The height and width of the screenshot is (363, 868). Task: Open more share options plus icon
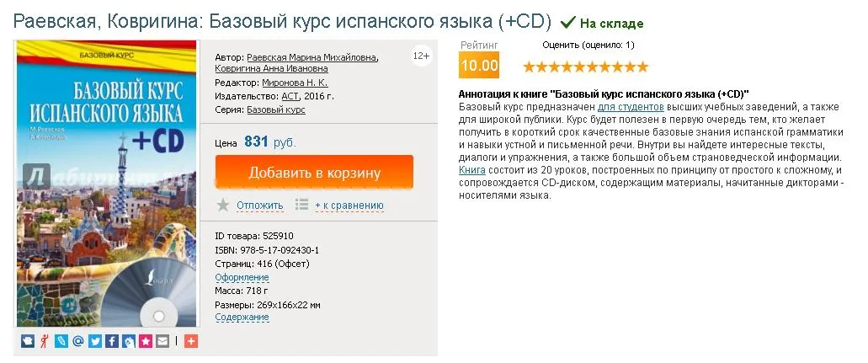click(x=190, y=341)
